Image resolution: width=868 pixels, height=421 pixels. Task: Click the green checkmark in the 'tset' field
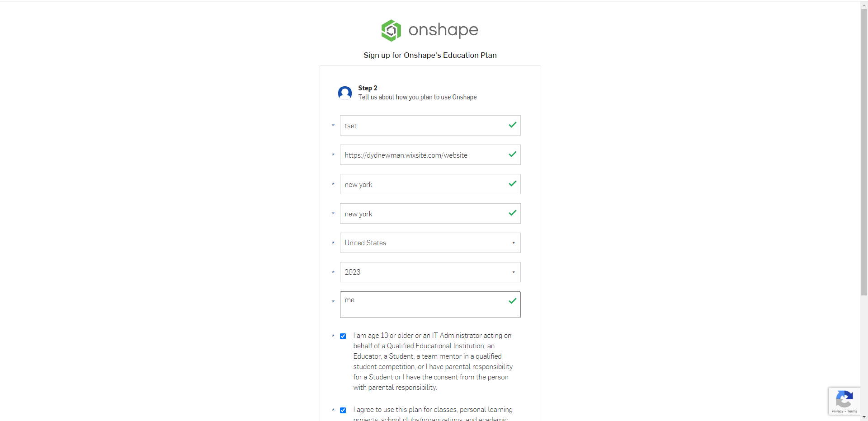click(x=512, y=125)
